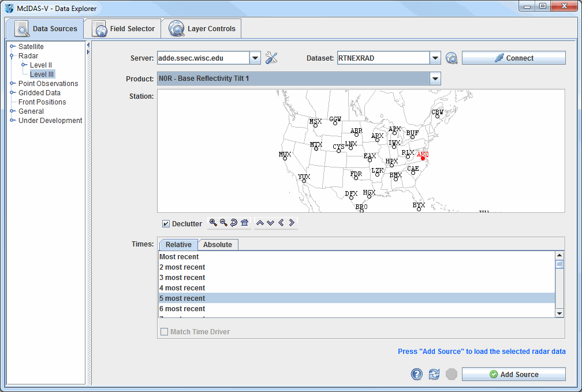Select the GGW radar station on the map
This screenshot has height=392, width=582.
pyautogui.click(x=335, y=123)
